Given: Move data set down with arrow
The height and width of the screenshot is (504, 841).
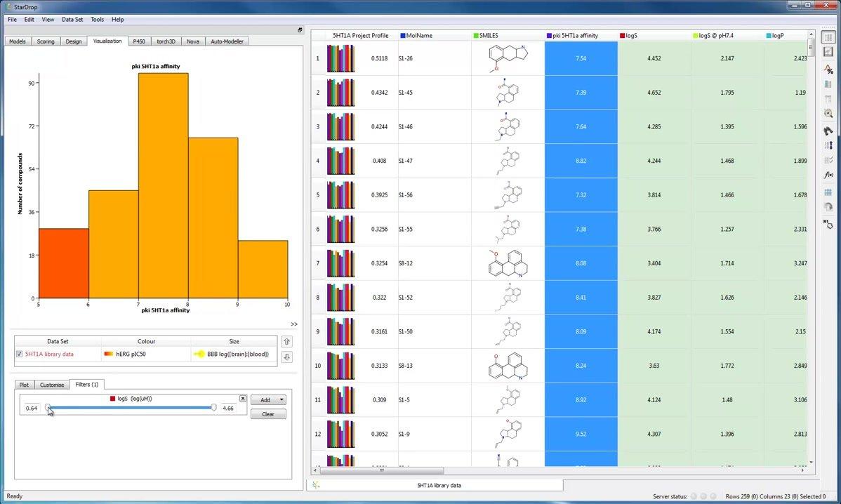Looking at the screenshot, I should 286,357.
